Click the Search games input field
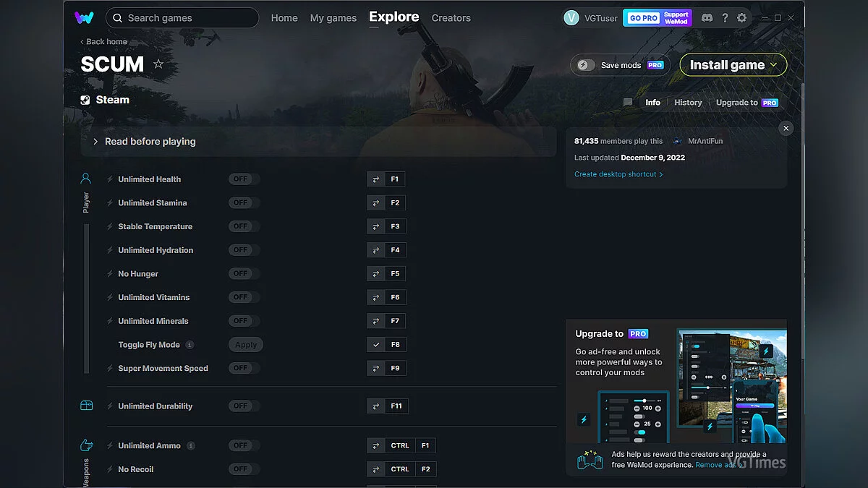 (x=188, y=18)
